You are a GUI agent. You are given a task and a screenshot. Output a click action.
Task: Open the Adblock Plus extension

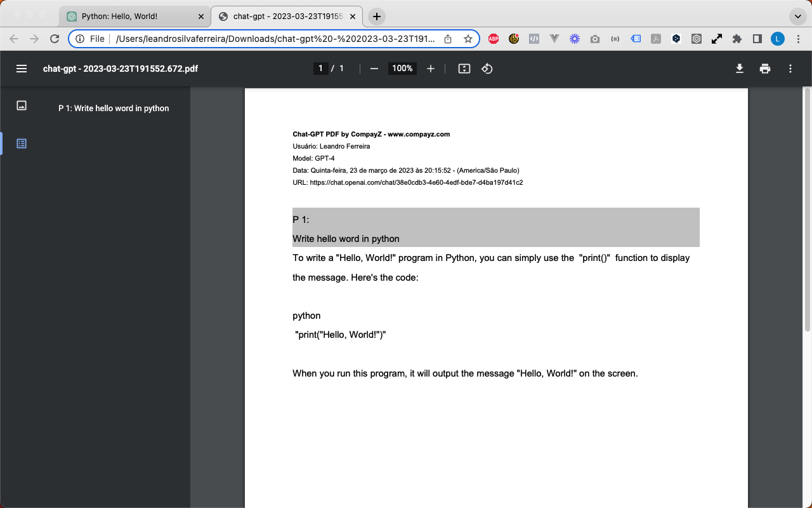[494, 39]
